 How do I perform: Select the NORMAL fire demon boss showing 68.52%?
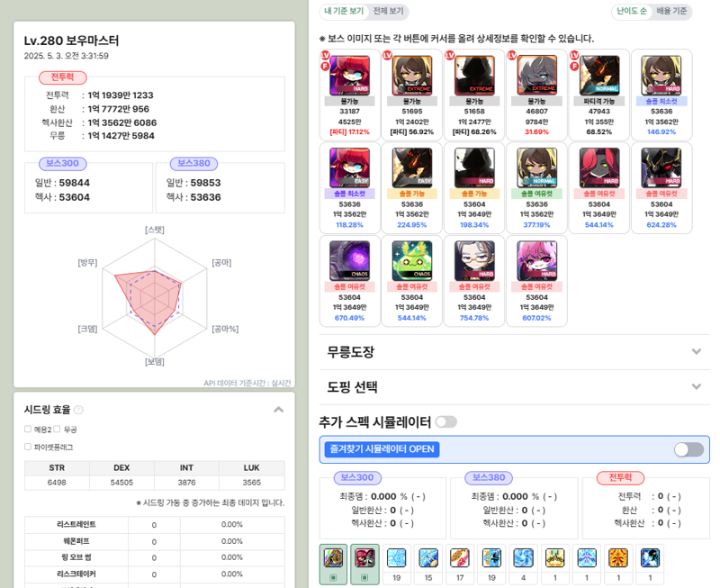pos(599,76)
